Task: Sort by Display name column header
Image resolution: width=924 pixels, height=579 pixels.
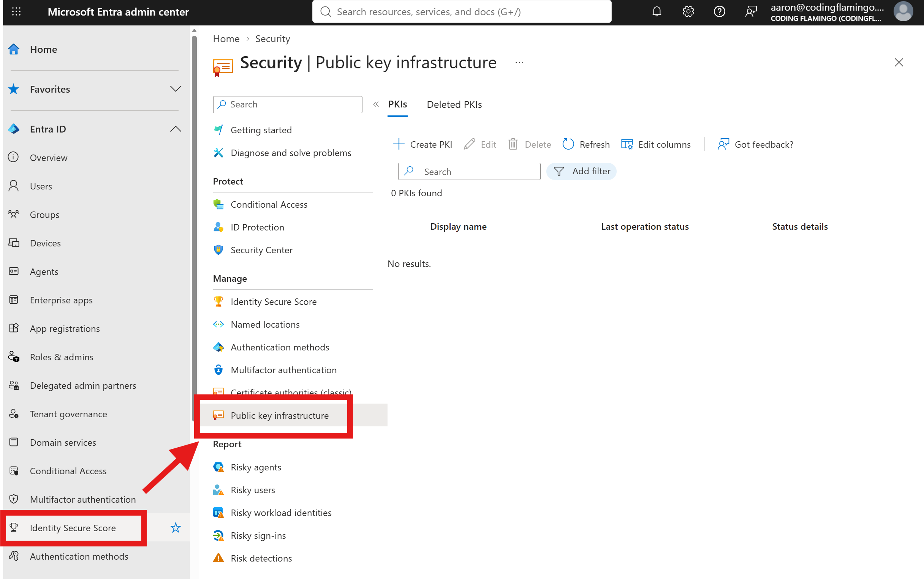Action: click(x=458, y=226)
